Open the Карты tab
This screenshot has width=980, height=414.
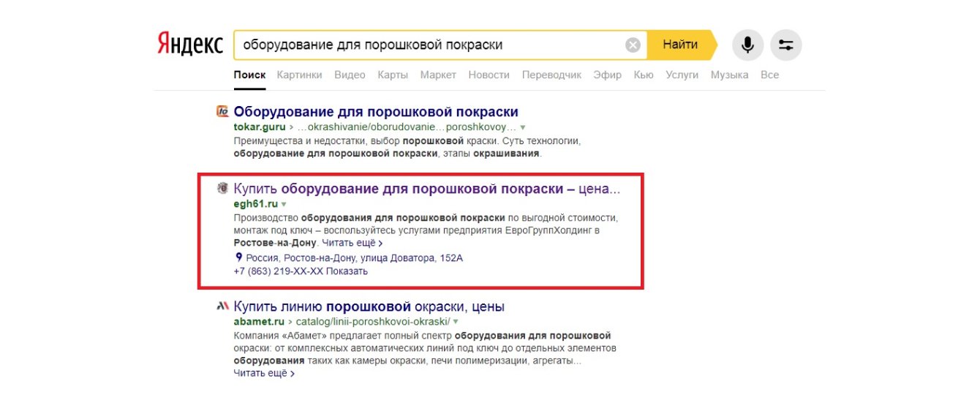393,75
